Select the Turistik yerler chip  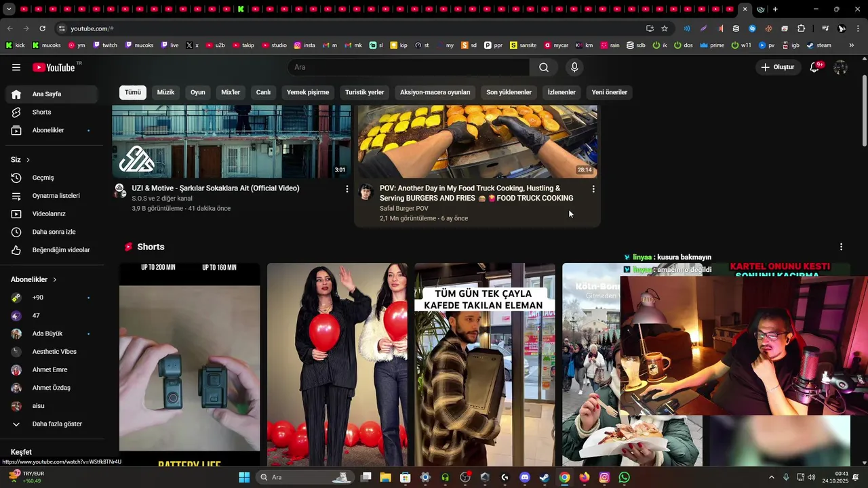click(x=365, y=92)
